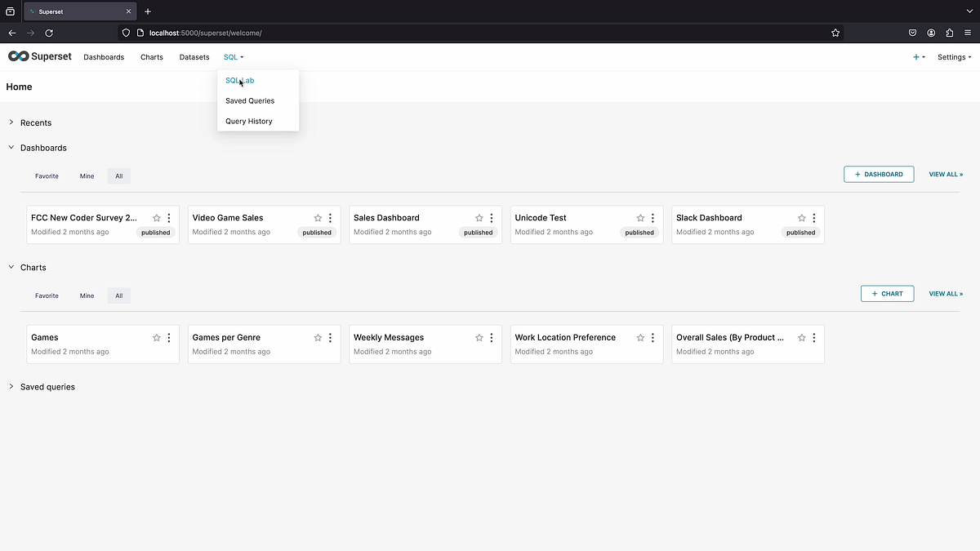Select SQL Lab from the SQL menu

(238, 80)
